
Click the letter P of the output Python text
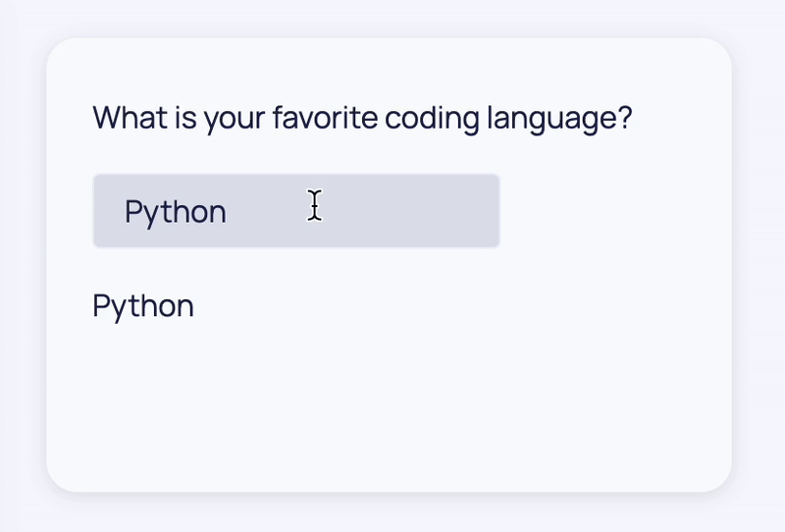click(101, 305)
